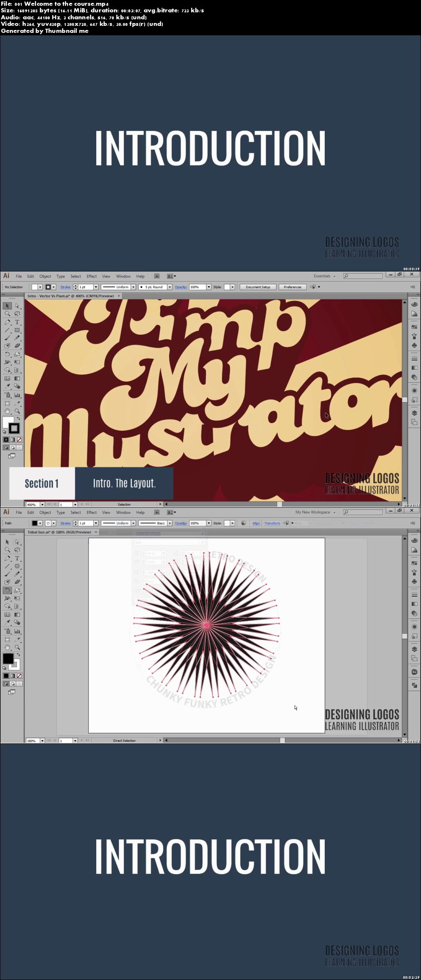The height and width of the screenshot is (980, 421).
Task: Select the Eyedropper tool in Vector Vs Pixel window
Action: [x=7, y=386]
